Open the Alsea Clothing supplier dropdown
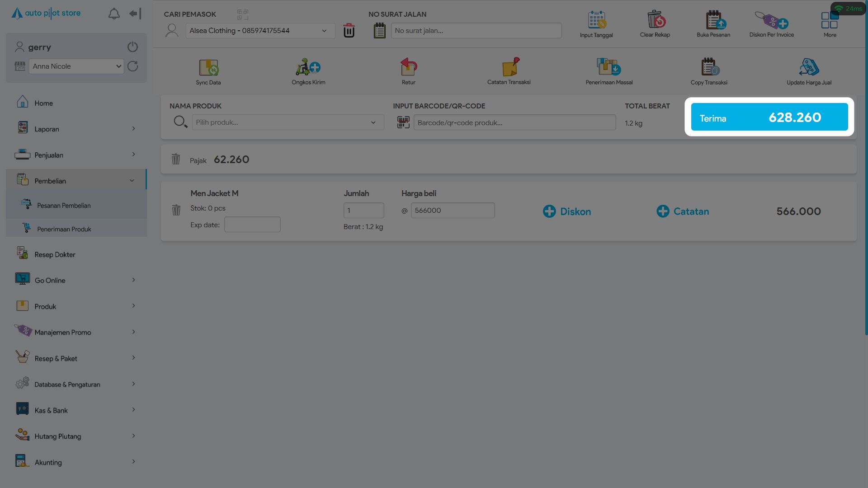The width and height of the screenshot is (868, 488). (260, 31)
